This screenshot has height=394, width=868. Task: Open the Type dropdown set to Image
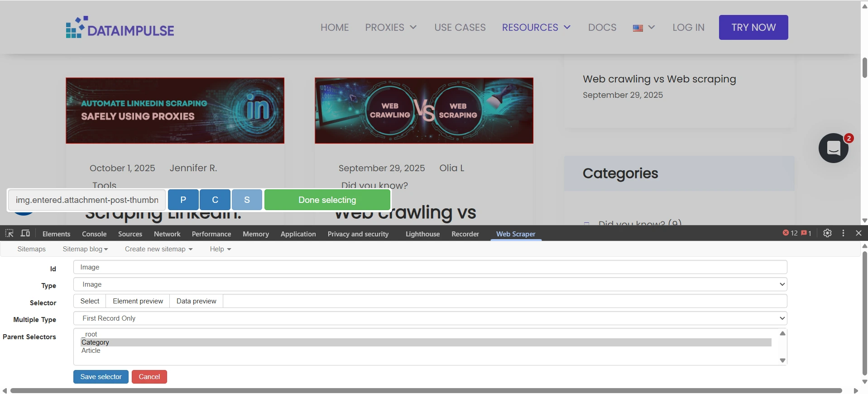(x=430, y=284)
